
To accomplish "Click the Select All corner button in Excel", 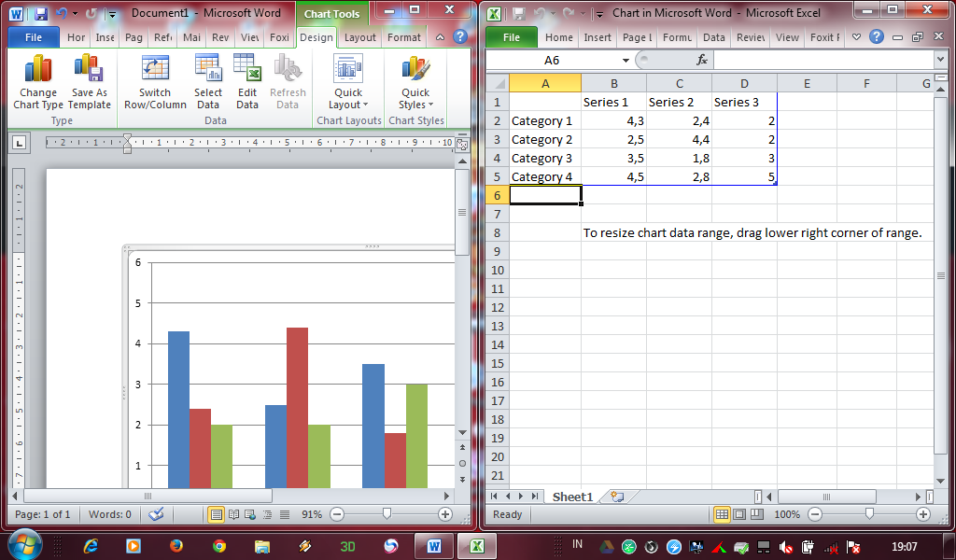I will pos(497,84).
